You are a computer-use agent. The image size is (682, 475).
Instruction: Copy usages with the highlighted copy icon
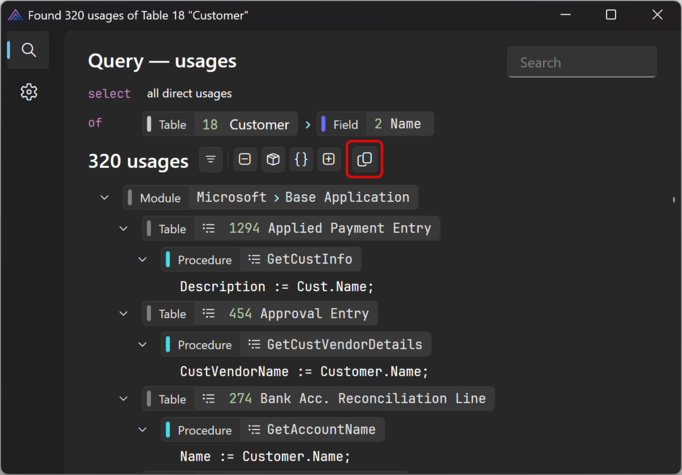pyautogui.click(x=364, y=160)
